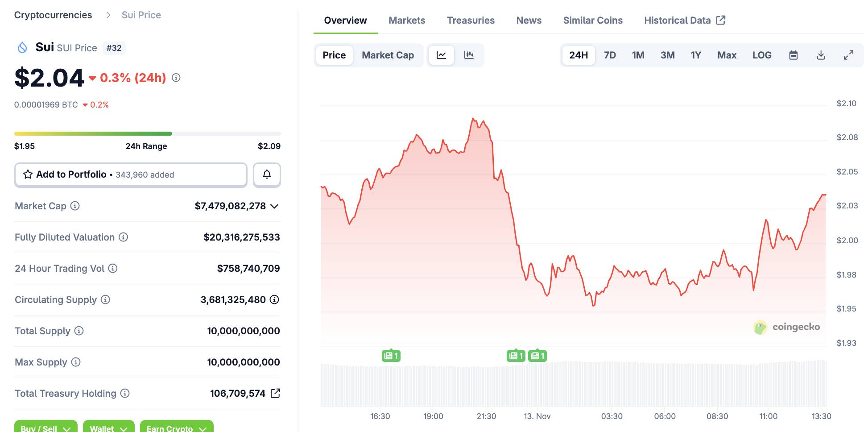Switch to the Markets tab
868x432 pixels.
pyautogui.click(x=406, y=20)
